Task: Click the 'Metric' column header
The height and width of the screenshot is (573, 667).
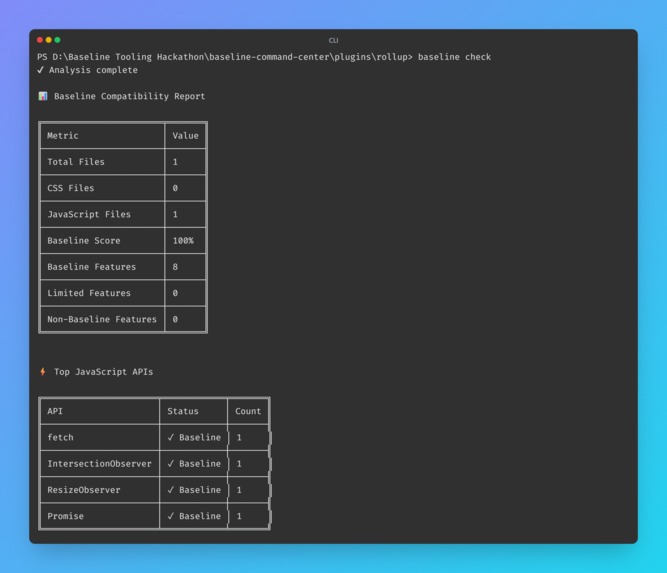Action: tap(63, 136)
